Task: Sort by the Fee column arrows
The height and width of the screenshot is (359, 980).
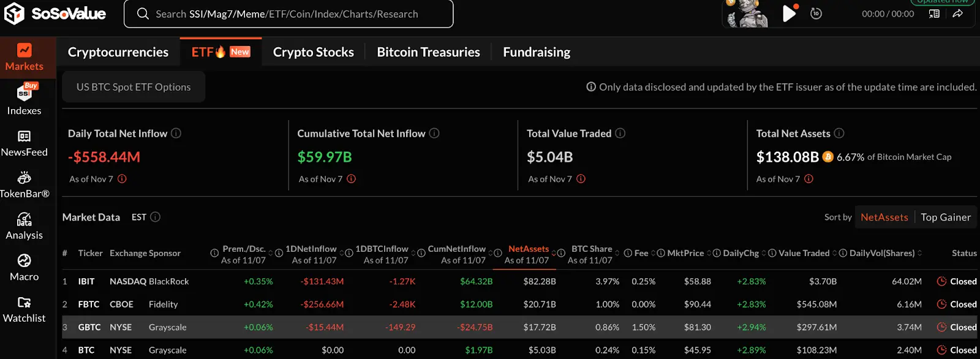Action: (654, 253)
